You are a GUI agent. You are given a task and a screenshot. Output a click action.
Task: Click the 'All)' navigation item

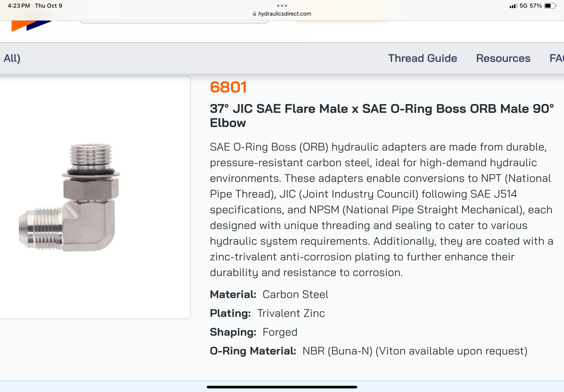11,58
